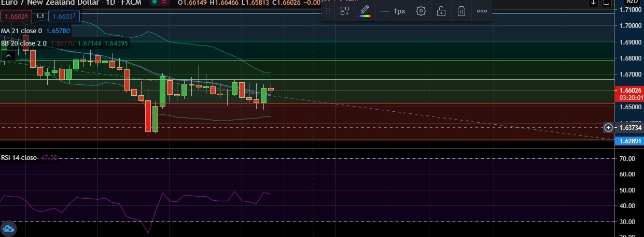Open drawing templates in floating toolbar

tap(345, 11)
